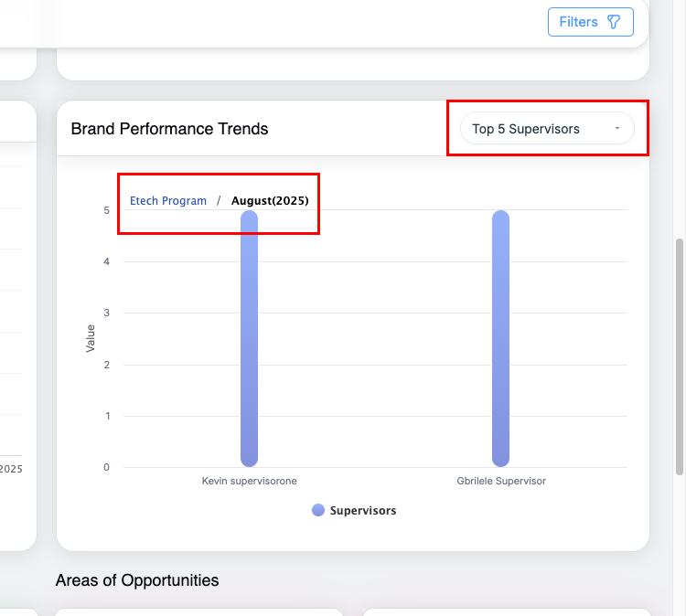686x616 pixels.
Task: Click the y-axis tick label 0
Action: (x=106, y=467)
